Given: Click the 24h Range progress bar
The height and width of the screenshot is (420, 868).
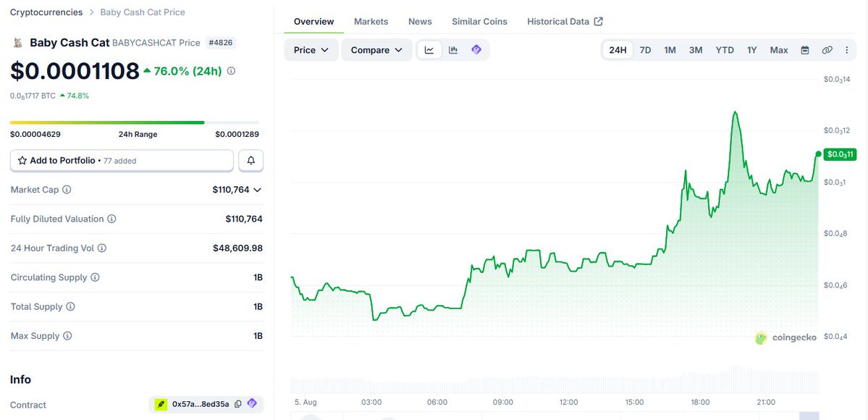Looking at the screenshot, I should pos(135,122).
